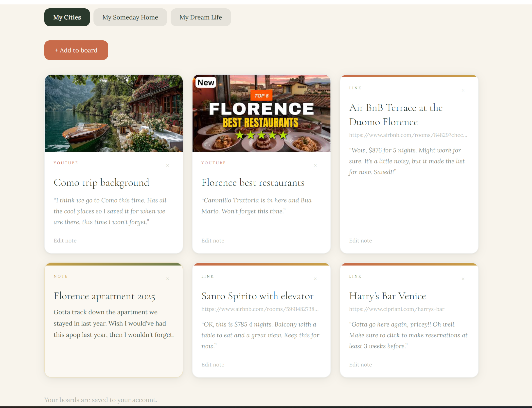Click the Air BnB Terrace at the Duomo title

(396, 115)
